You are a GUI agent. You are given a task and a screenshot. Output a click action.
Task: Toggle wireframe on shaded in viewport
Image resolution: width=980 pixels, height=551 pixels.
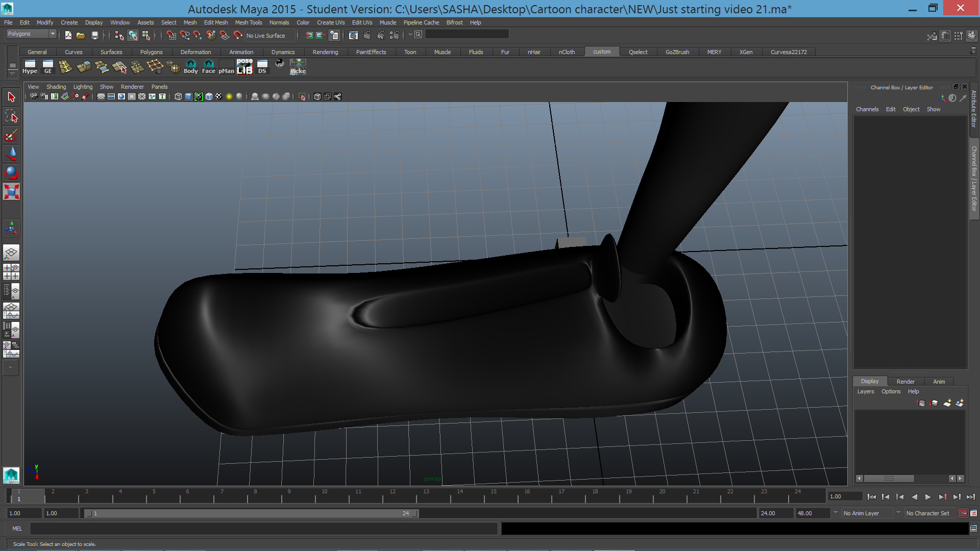(209, 96)
